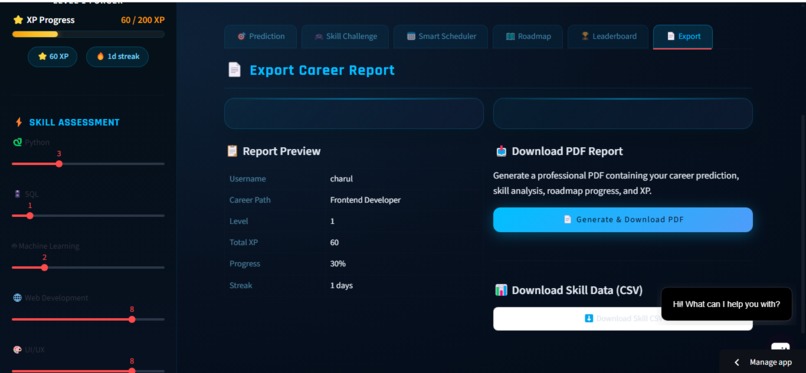This screenshot has height=373, width=806.
Task: Click the UI/UX palette icon
Action: click(x=17, y=350)
